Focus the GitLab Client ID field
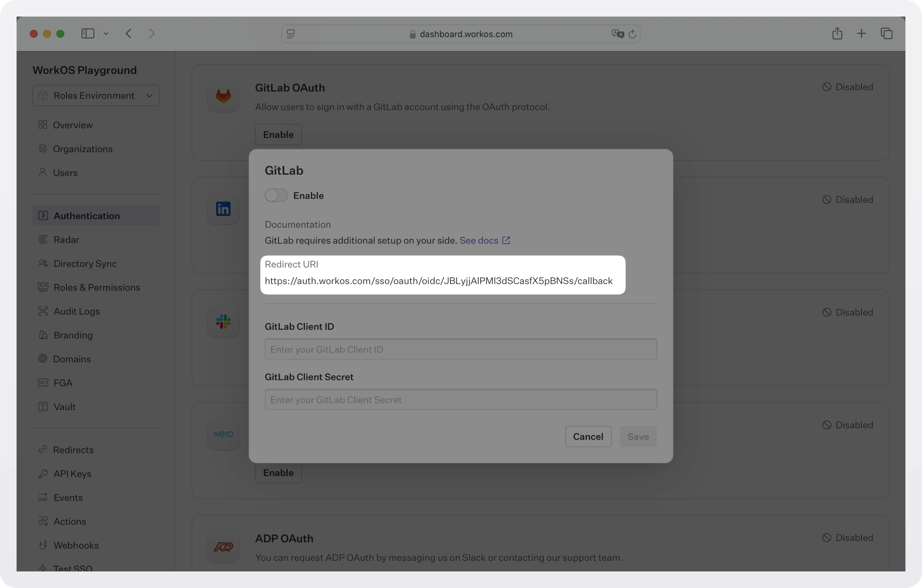This screenshot has height=588, width=922. pyautogui.click(x=461, y=349)
